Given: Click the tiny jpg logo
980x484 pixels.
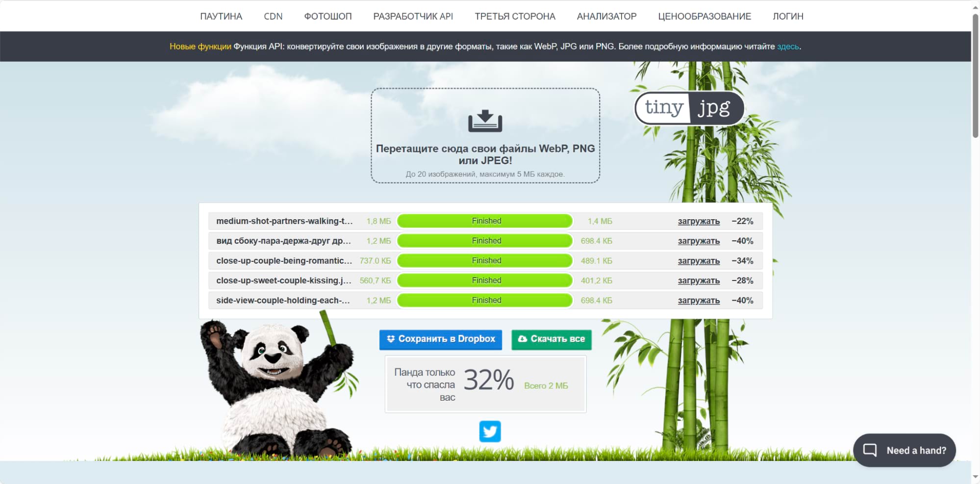Looking at the screenshot, I should [x=689, y=108].
